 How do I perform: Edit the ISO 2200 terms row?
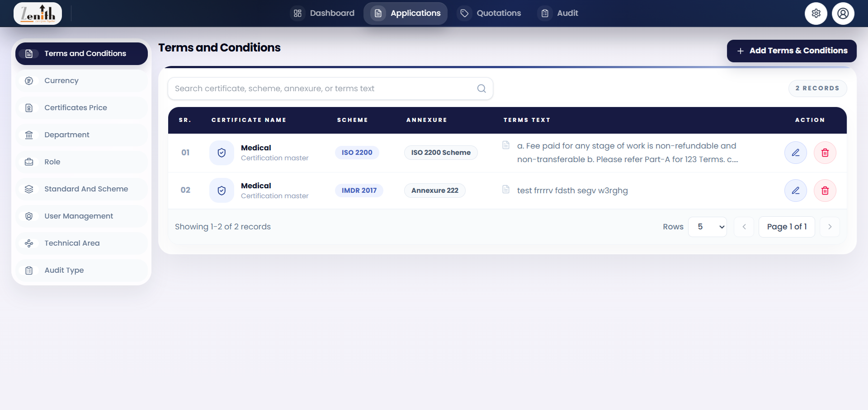[796, 153]
